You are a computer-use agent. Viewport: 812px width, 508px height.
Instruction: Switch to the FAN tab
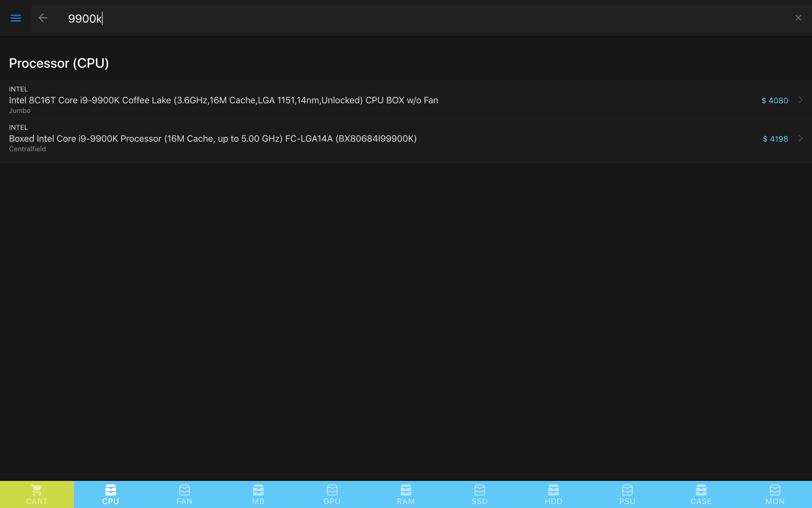185,494
